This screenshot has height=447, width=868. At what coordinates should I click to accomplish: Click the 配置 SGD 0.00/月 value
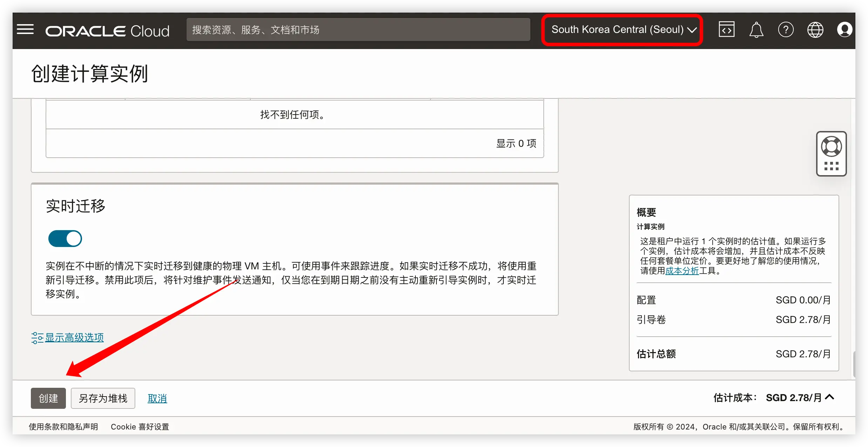(803, 300)
